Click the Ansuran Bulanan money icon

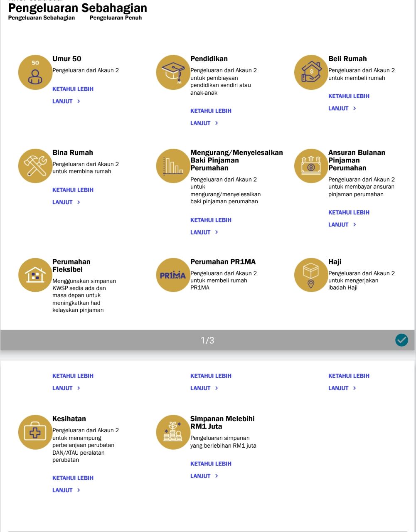tap(311, 166)
